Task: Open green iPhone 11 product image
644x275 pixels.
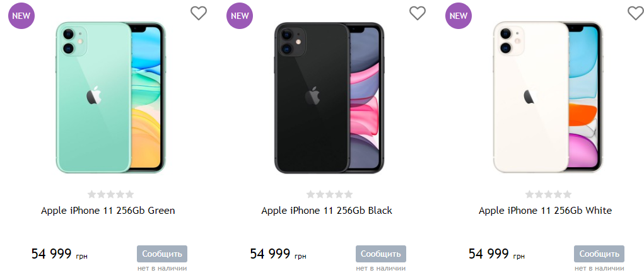Action: pyautogui.click(x=110, y=97)
